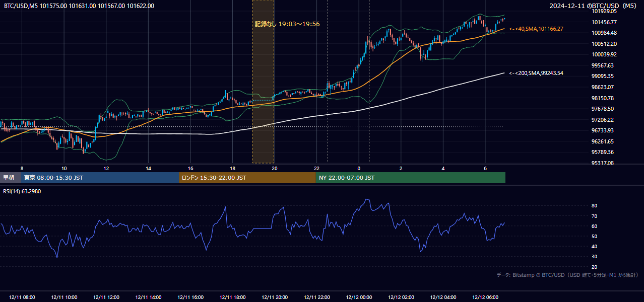Select the ロンドン 15:30-22:00 JST session bar
This screenshot has width=644, height=302.
tap(247, 178)
